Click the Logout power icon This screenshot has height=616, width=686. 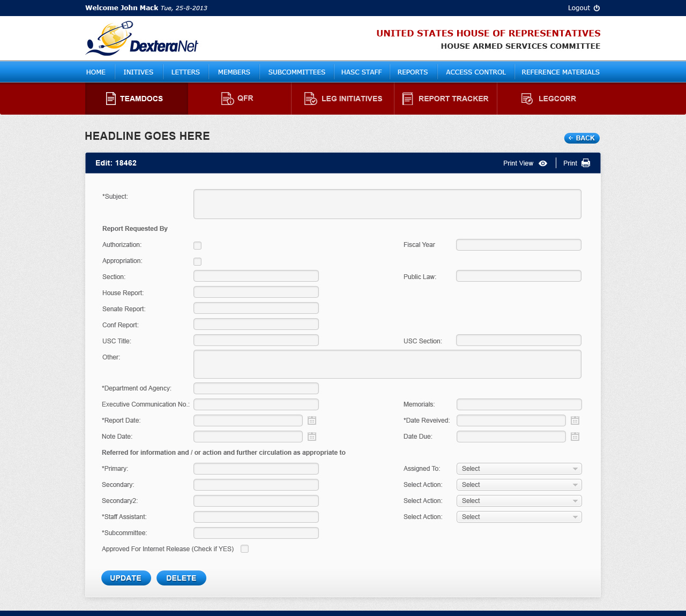[596, 8]
